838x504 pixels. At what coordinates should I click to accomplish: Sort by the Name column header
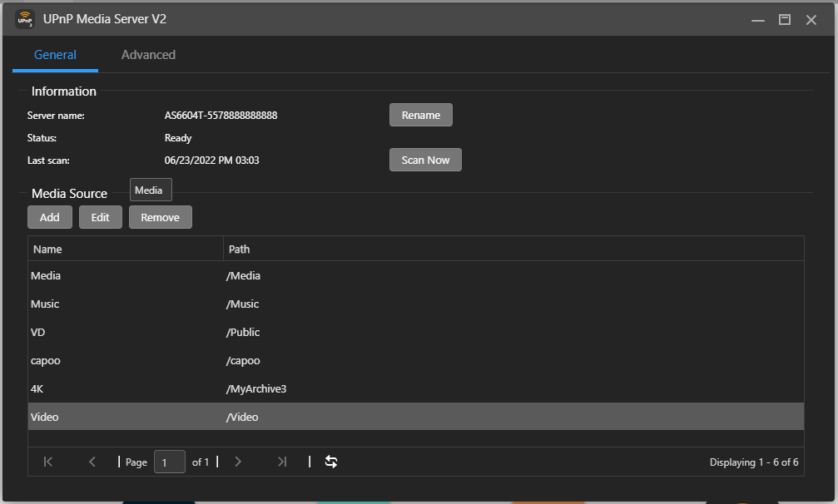coord(125,249)
